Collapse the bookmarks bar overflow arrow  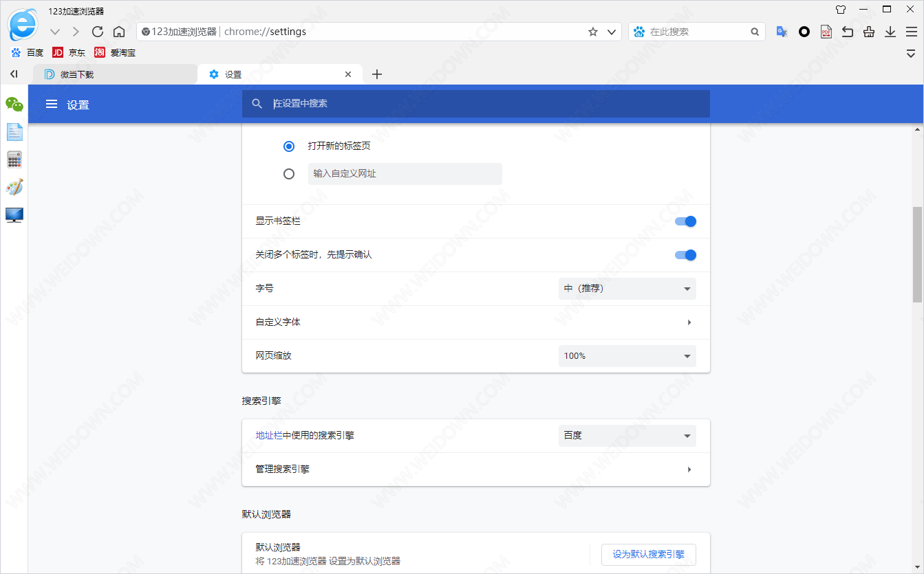(911, 53)
